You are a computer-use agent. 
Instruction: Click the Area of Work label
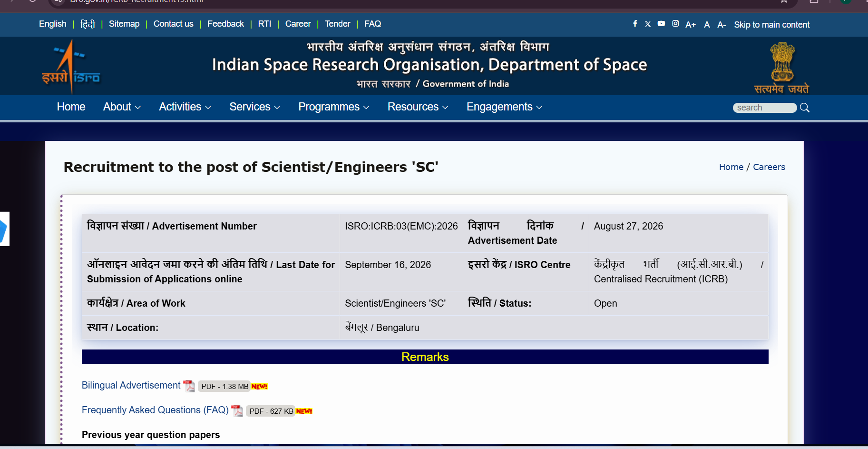coord(136,303)
